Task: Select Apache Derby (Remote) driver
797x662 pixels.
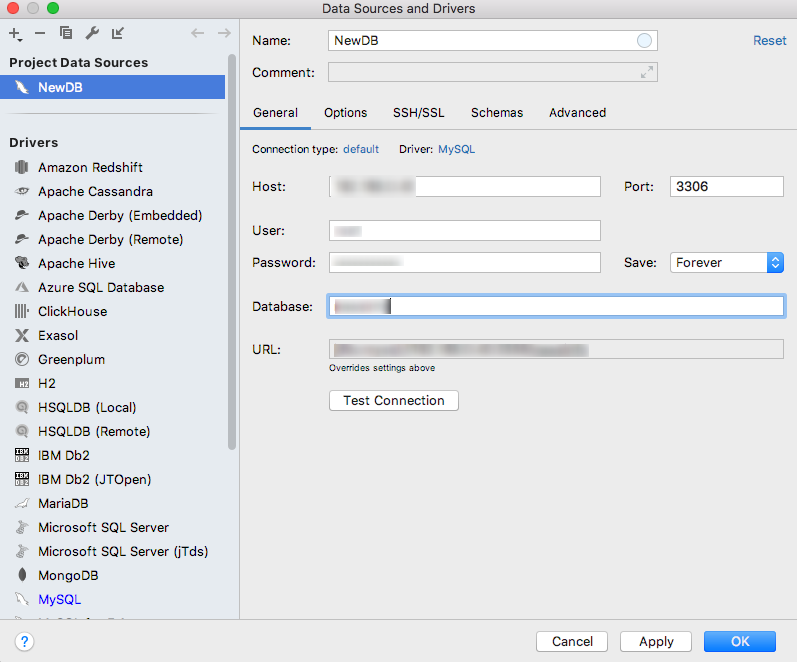Action: pyautogui.click(x=112, y=239)
